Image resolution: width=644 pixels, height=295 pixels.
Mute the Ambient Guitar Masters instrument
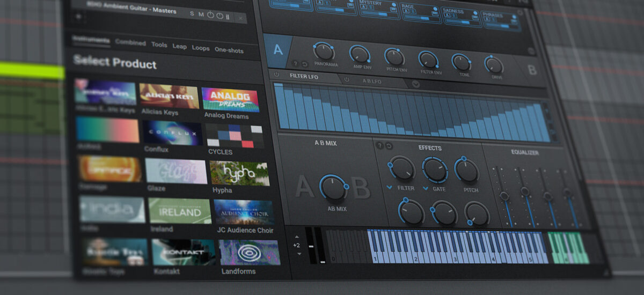pyautogui.click(x=201, y=15)
